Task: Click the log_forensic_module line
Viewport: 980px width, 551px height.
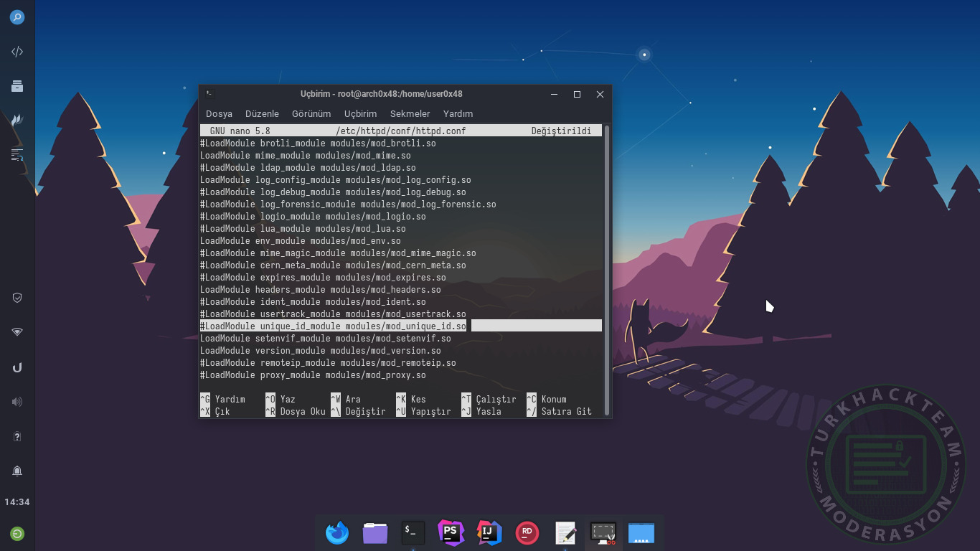Action: point(348,204)
